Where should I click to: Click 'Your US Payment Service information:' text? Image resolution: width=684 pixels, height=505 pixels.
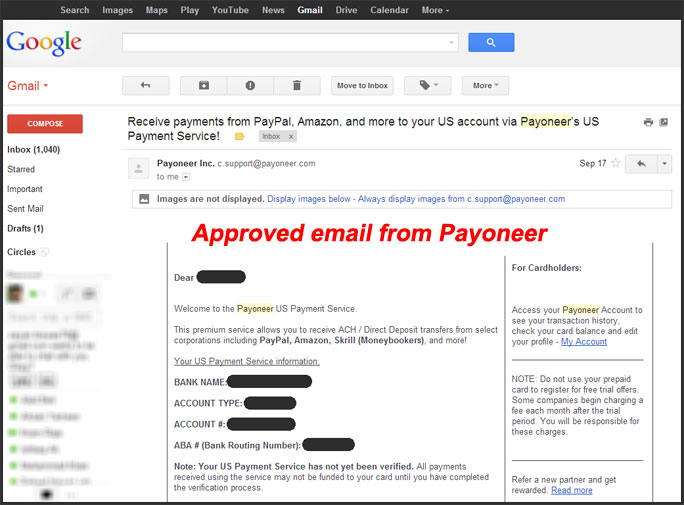pos(247,362)
